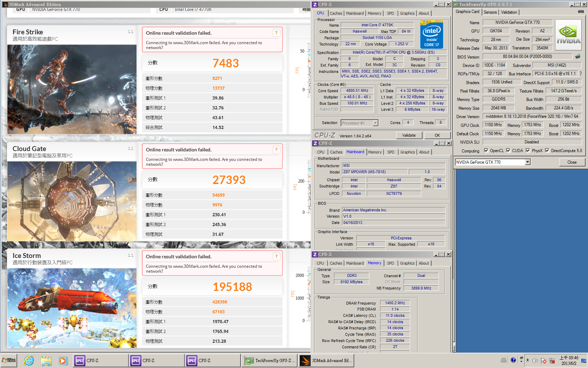Click the GPU Clock value 1150 MHz

coord(493,125)
